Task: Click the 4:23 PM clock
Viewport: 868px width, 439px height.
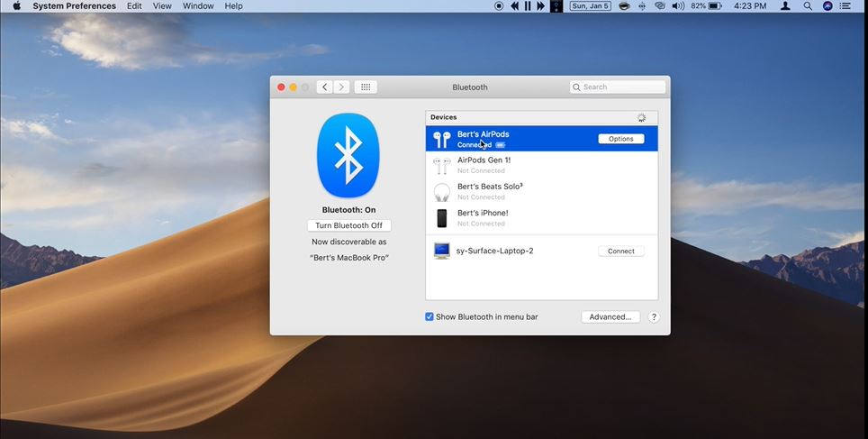Action: (750, 6)
